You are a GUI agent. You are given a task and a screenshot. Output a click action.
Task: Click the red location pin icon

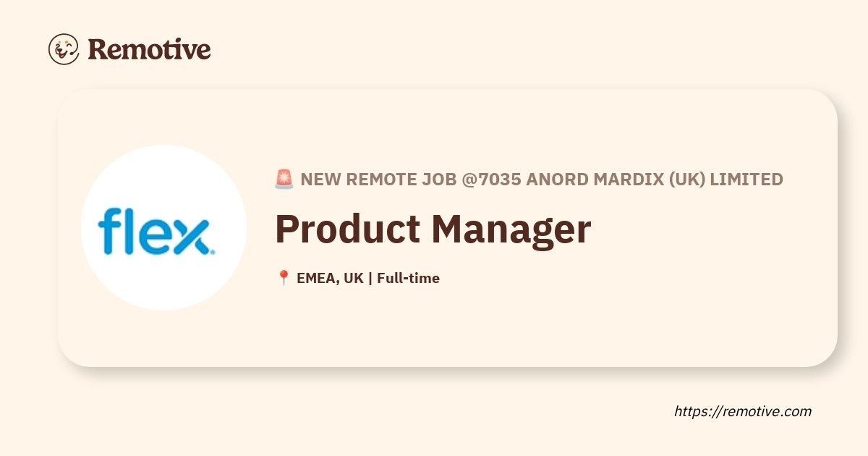284,277
